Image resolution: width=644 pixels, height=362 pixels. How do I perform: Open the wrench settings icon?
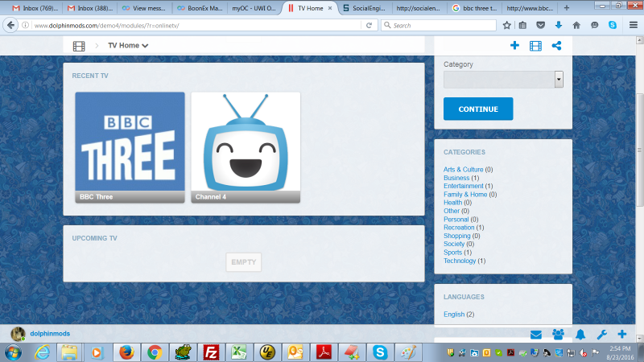click(601, 335)
